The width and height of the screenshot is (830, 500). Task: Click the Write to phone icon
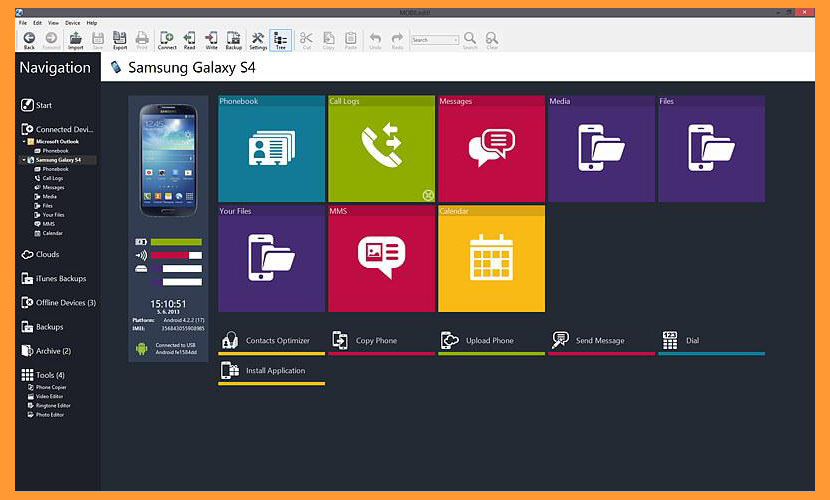(211, 40)
